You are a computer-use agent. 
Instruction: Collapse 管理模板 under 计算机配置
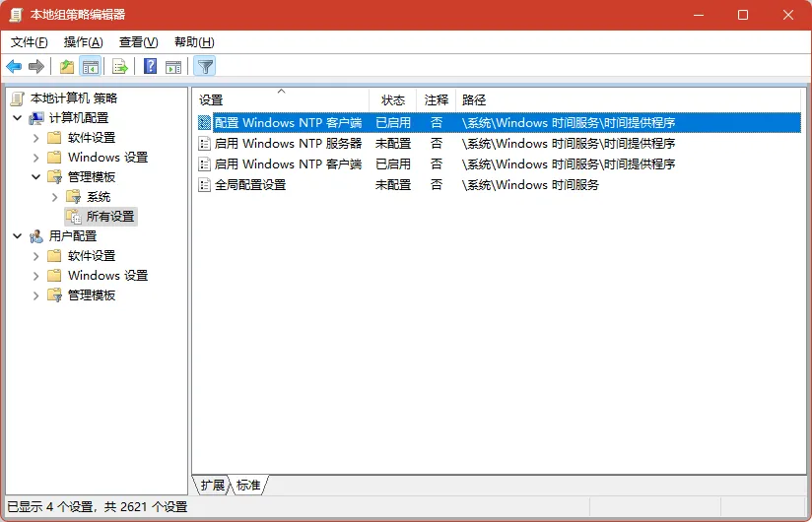tap(35, 177)
